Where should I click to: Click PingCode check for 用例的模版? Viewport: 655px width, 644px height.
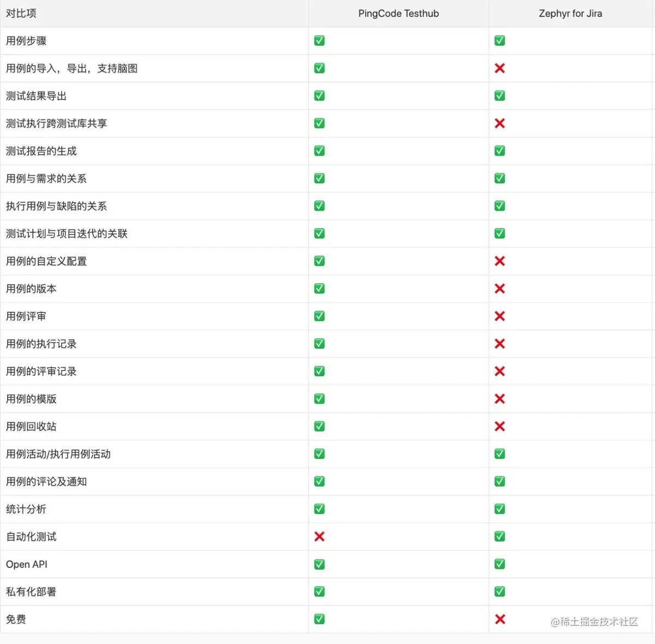coord(319,399)
